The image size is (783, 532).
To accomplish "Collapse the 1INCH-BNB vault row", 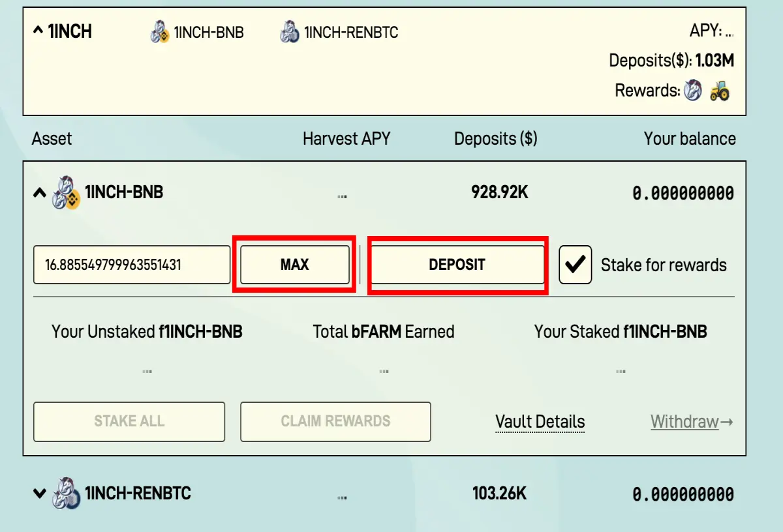I will (x=40, y=193).
